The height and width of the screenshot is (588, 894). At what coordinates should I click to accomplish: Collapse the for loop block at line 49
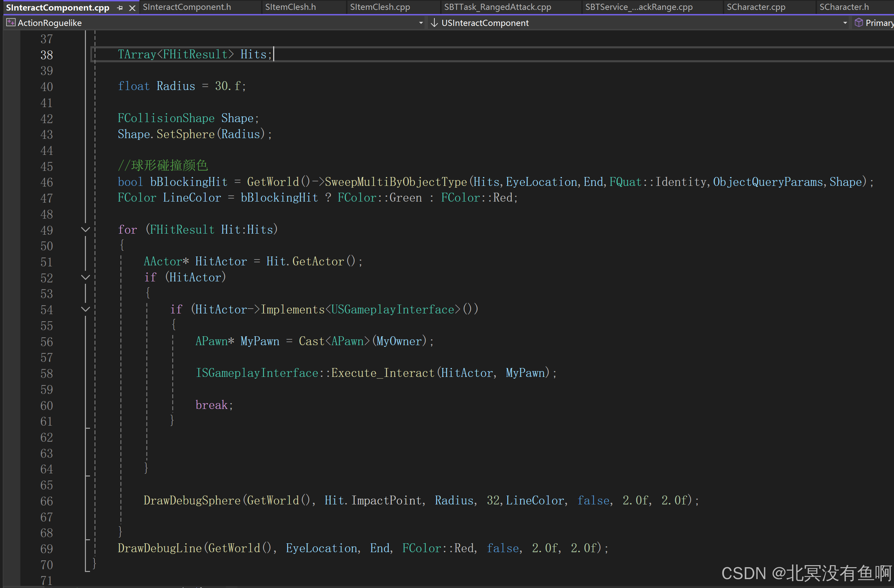pyautogui.click(x=86, y=230)
